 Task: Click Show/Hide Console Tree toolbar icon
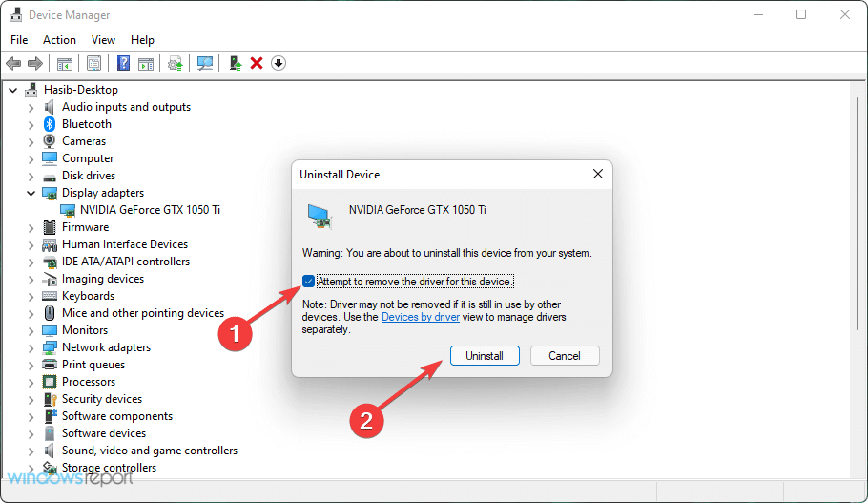(65, 63)
